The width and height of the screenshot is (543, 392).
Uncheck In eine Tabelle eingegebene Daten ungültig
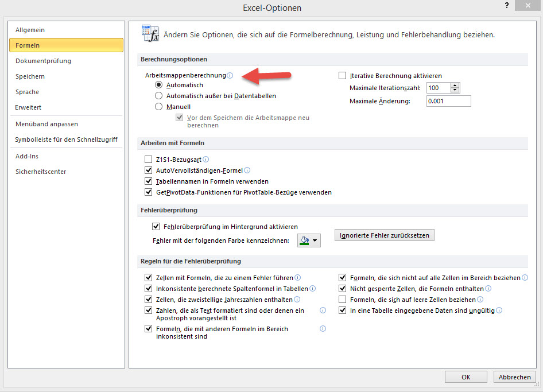point(342,310)
